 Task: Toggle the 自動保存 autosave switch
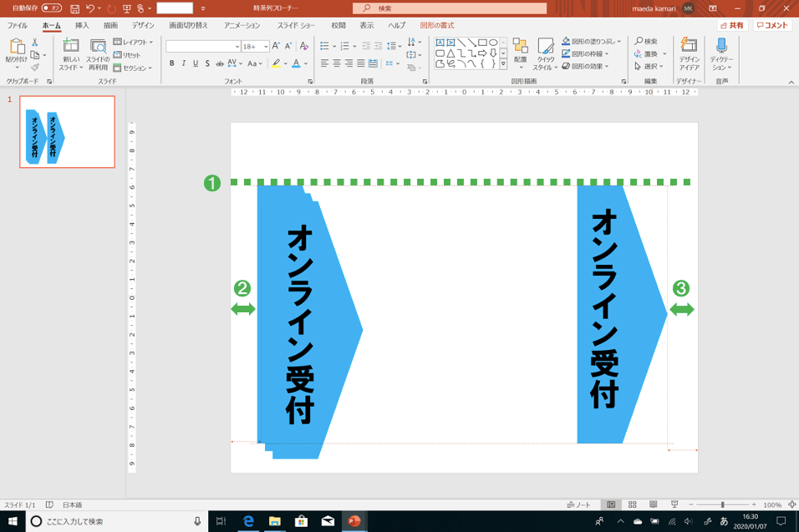(51, 8)
